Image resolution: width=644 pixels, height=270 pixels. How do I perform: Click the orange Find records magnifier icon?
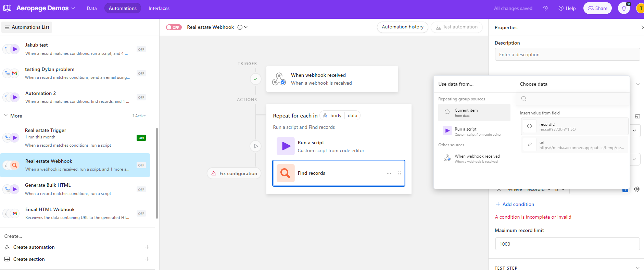tap(286, 173)
